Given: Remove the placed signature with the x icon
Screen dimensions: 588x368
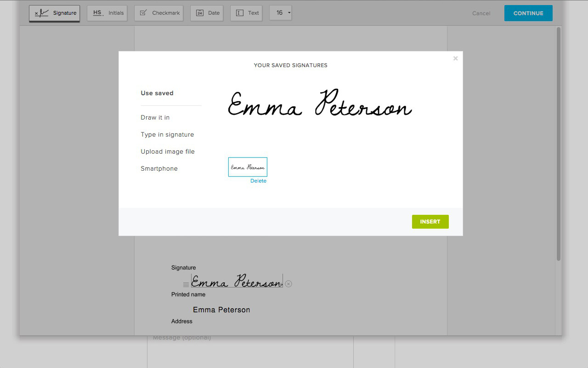Looking at the screenshot, I should pos(288,284).
